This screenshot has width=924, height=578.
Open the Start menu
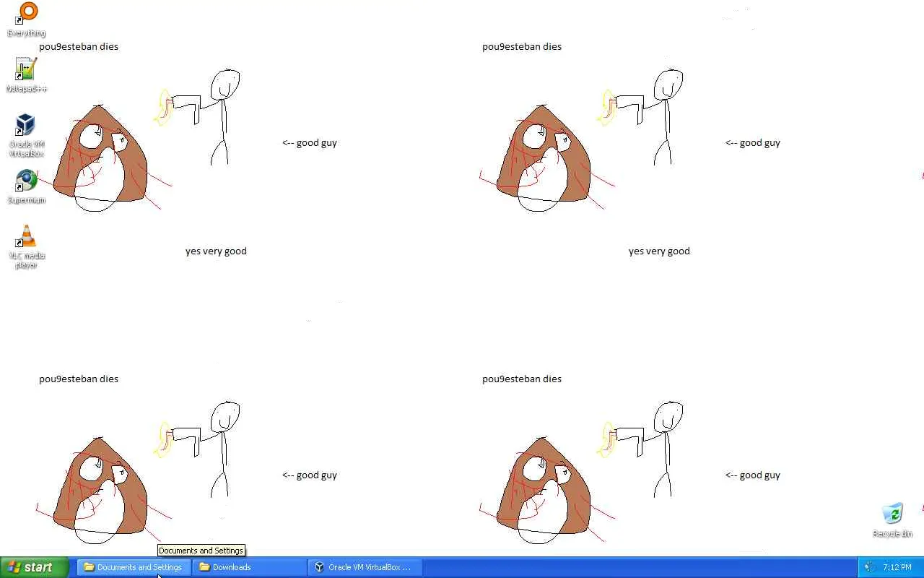coord(35,567)
